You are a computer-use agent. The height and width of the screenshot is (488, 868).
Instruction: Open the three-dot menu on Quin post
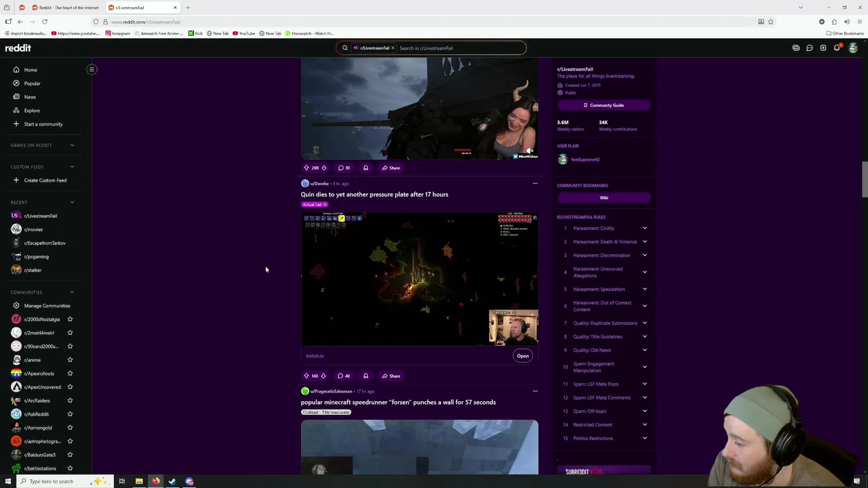(x=535, y=183)
